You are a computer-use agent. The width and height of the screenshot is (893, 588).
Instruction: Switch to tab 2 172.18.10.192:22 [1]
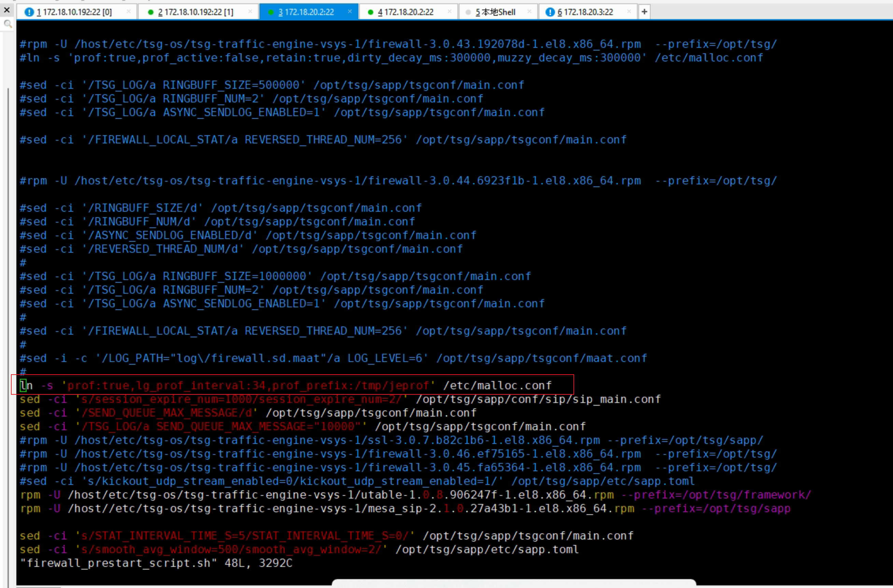pyautogui.click(x=195, y=12)
